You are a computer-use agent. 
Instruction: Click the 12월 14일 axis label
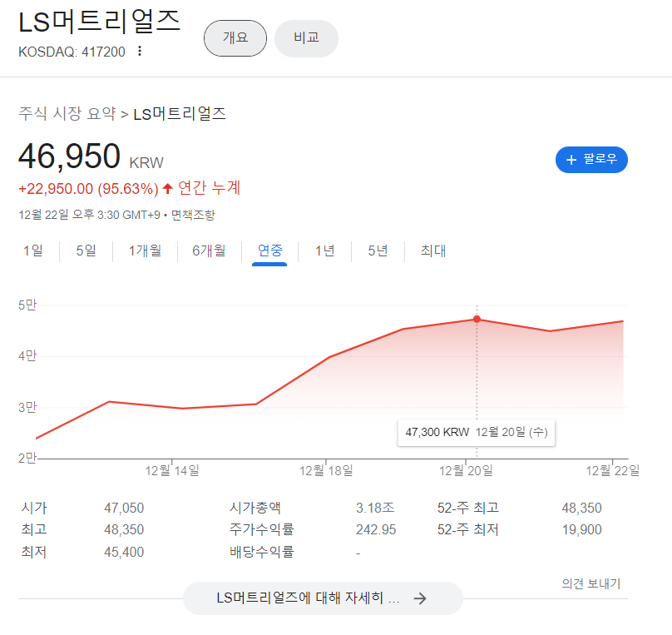coord(172,471)
